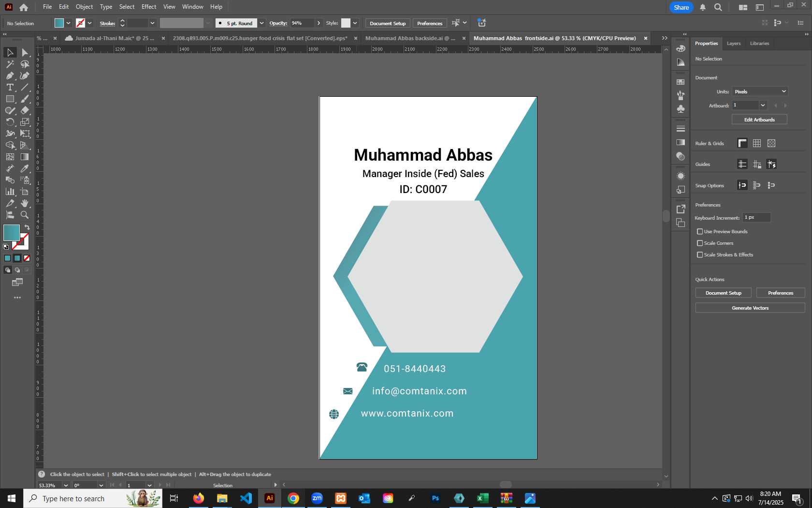812x508 pixels.
Task: Select the Curvature tool
Action: click(25, 75)
